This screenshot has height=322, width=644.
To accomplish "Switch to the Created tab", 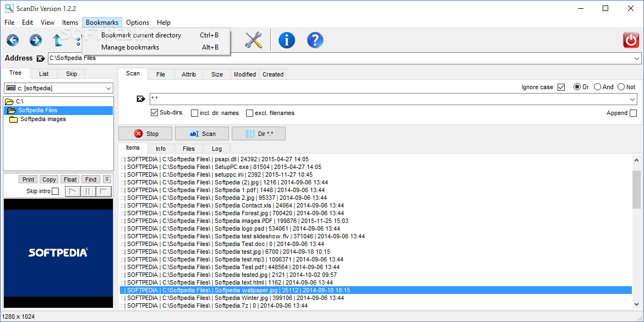I will point(272,74).
